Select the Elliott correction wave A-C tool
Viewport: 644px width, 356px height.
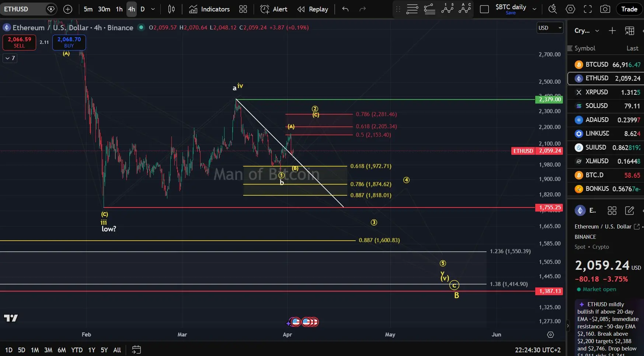(x=465, y=9)
